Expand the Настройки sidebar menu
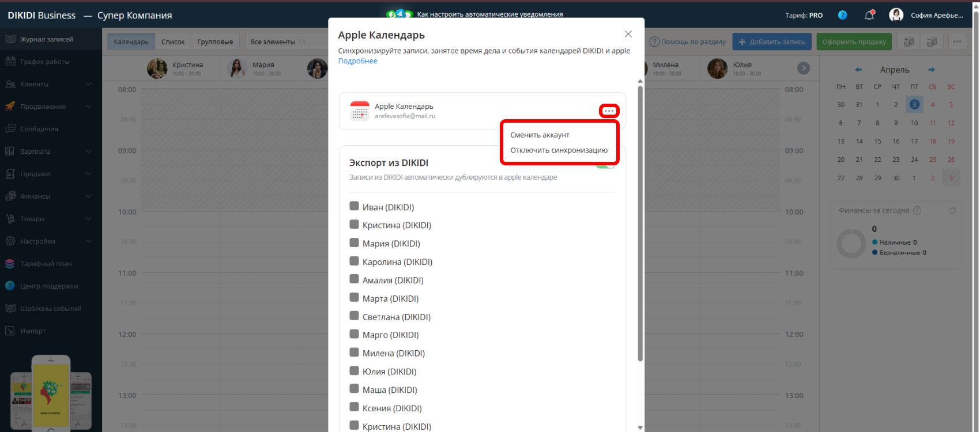This screenshot has width=980, height=432. 88,241
